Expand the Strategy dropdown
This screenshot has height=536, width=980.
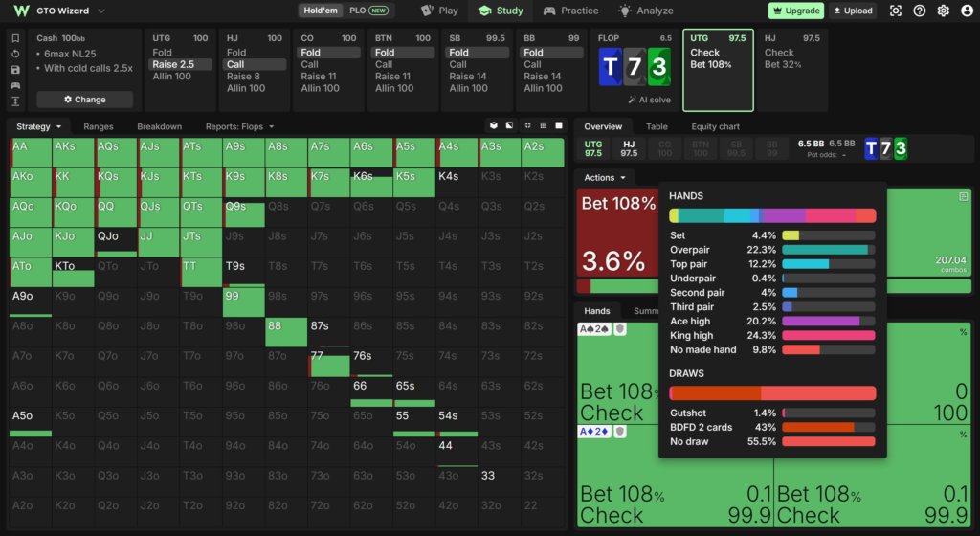pyautogui.click(x=38, y=126)
